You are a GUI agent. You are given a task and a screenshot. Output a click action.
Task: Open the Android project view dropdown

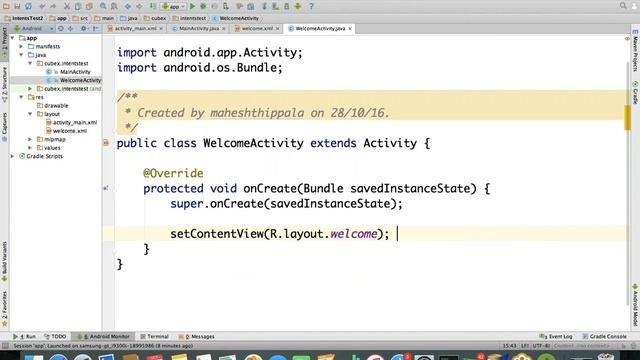click(x=34, y=29)
